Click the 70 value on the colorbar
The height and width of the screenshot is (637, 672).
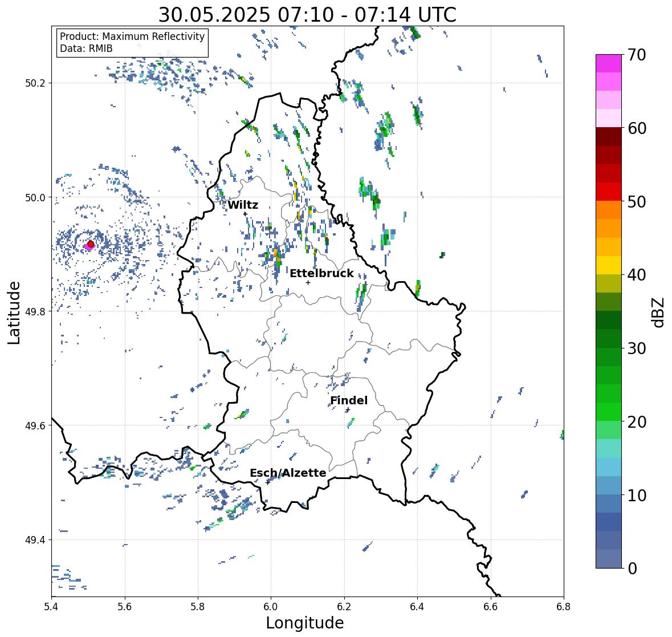point(637,55)
